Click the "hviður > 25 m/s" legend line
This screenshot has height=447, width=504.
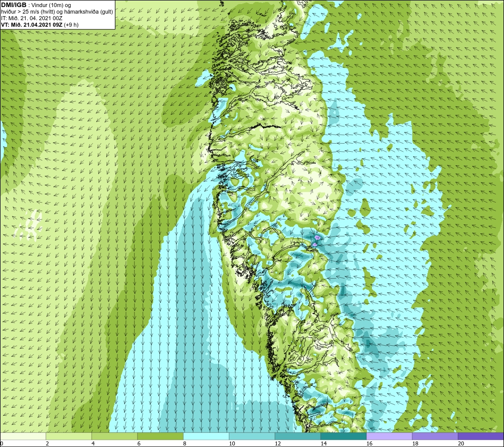pos(57,12)
